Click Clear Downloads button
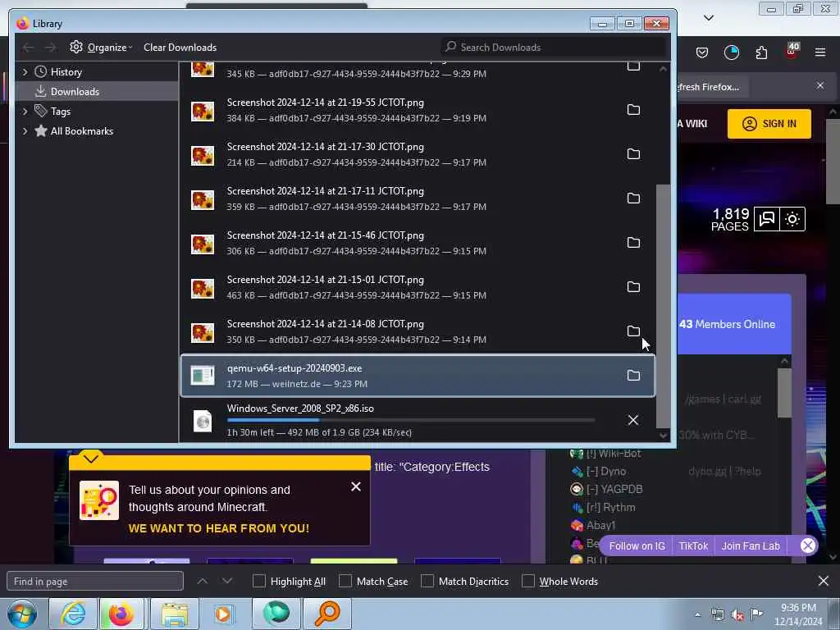The height and width of the screenshot is (630, 840). [180, 47]
